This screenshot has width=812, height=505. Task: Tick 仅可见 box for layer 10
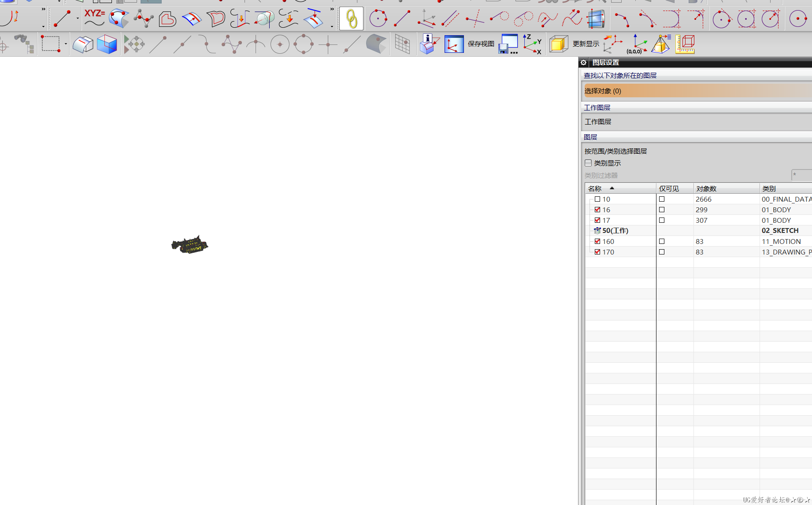[662, 199]
